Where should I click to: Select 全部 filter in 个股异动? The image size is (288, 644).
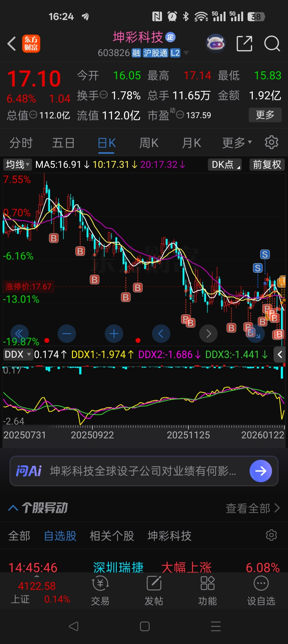(x=19, y=535)
